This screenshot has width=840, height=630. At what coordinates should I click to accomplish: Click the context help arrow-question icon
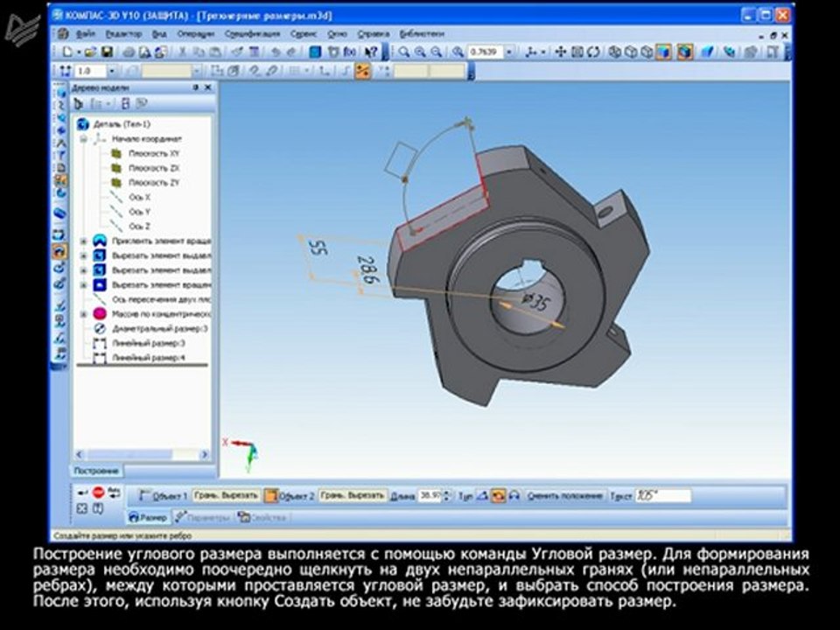[371, 52]
